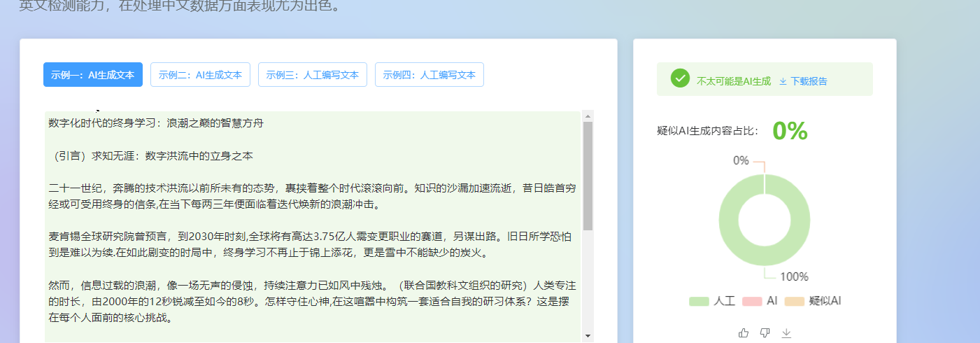Click the 下载报告 link
Image resolution: width=980 pixels, height=343 pixels.
(x=809, y=81)
